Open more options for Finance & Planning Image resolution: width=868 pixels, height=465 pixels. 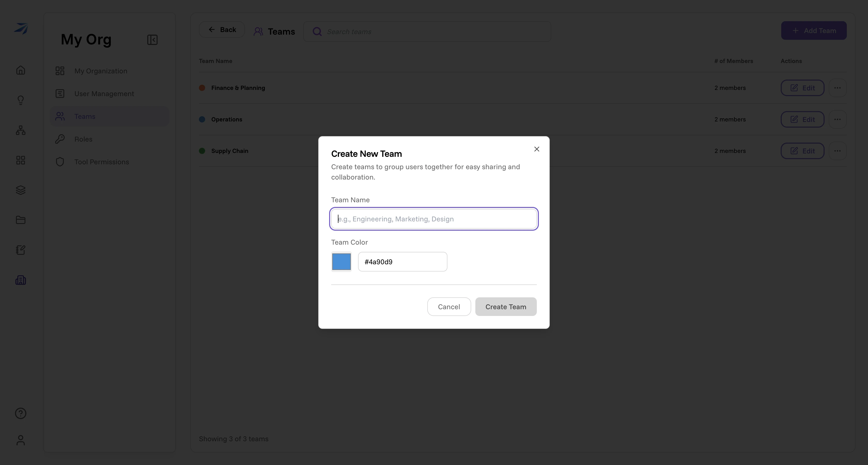tap(837, 88)
